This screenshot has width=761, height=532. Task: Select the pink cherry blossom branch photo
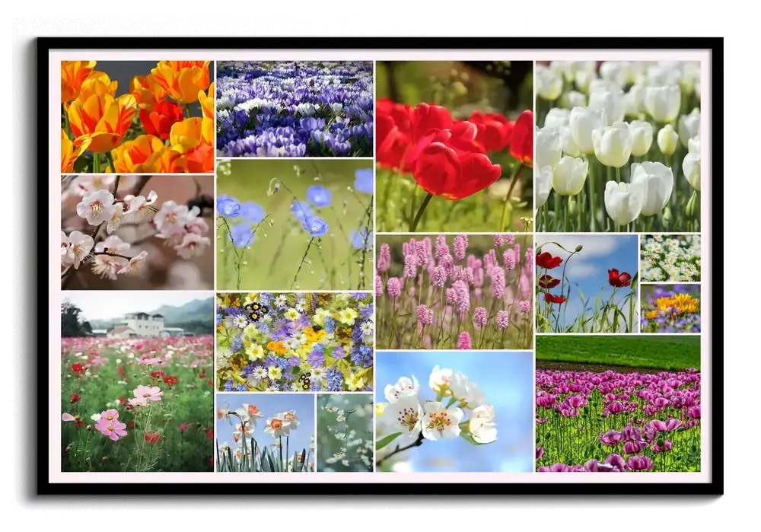(137, 232)
